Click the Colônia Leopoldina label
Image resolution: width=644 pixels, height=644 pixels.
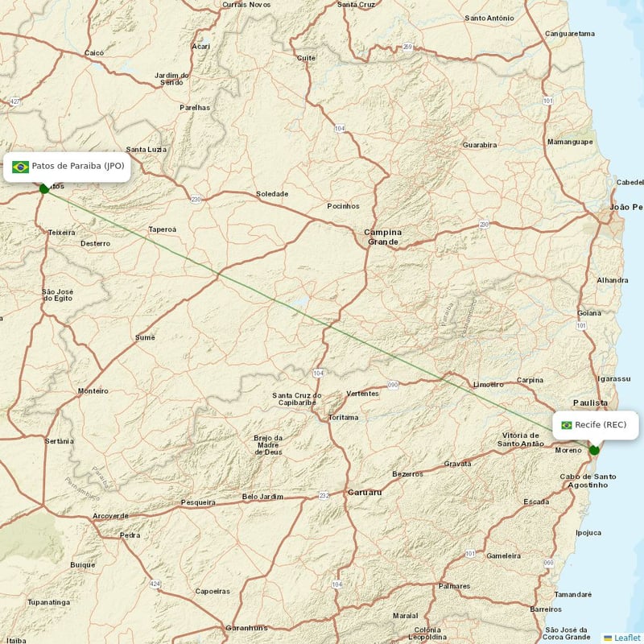pos(427,634)
